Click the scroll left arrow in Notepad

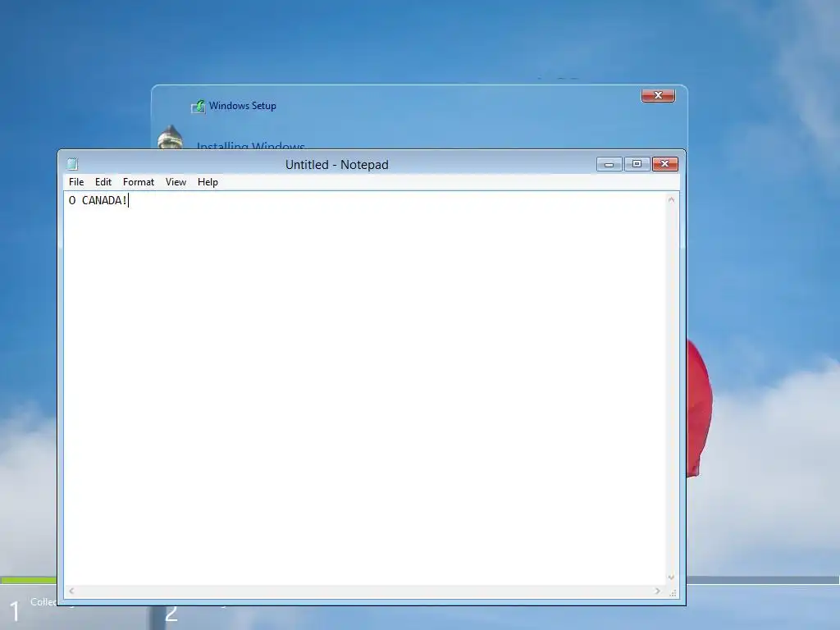coord(71,591)
